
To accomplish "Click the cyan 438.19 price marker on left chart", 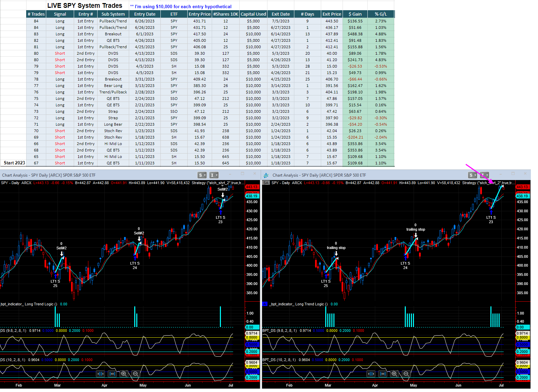I will [251, 196].
